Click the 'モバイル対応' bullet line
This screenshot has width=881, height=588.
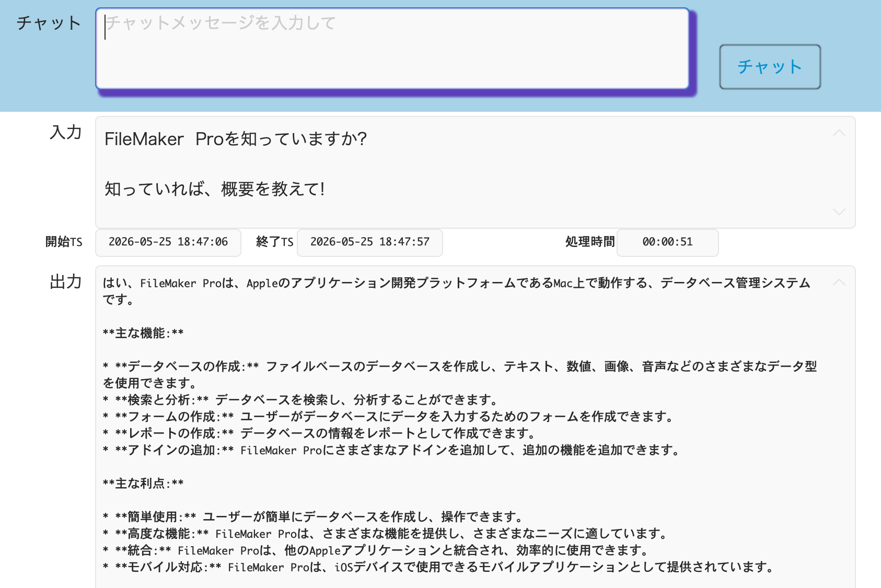click(439, 567)
